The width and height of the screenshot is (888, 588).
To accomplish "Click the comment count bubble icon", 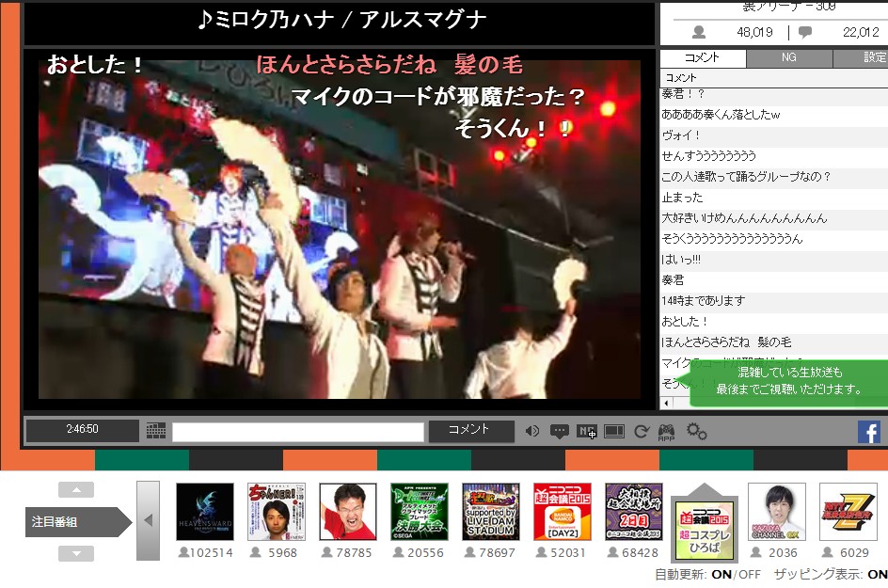I will click(x=805, y=32).
